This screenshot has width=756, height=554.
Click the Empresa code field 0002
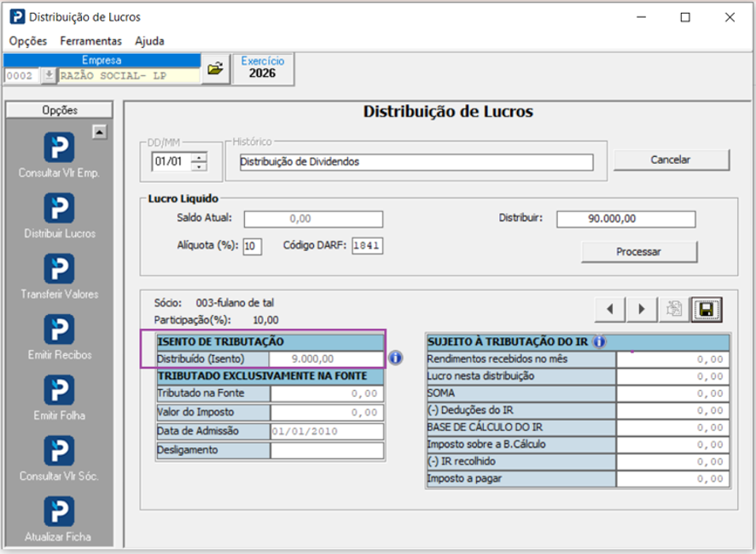22,76
